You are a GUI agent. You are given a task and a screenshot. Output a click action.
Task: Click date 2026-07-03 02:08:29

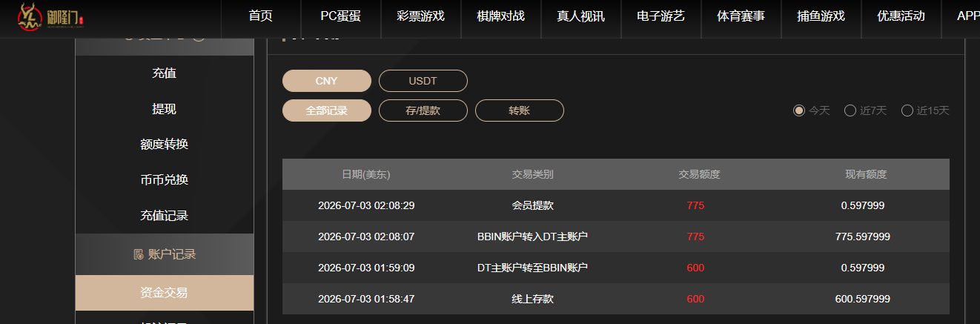[x=366, y=205]
